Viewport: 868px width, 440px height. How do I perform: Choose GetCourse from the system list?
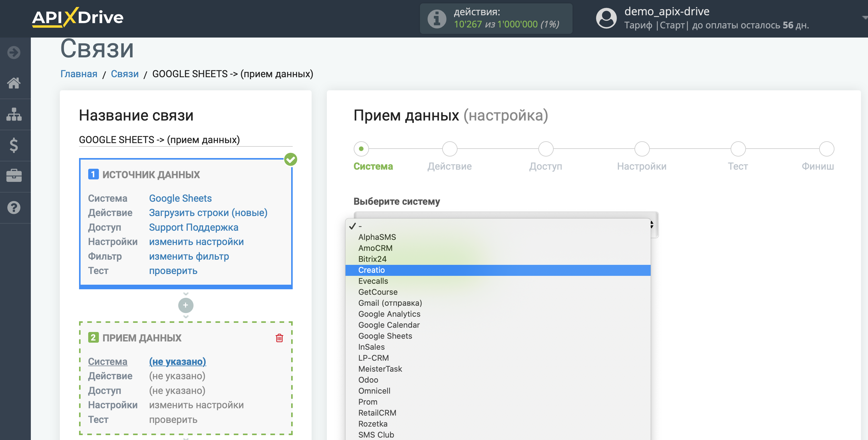coord(498,292)
